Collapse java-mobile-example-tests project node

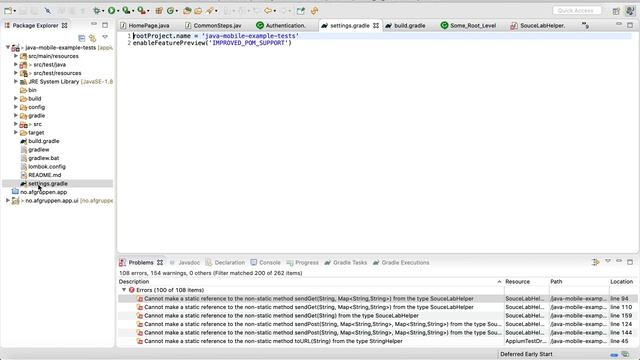[x=8, y=47]
